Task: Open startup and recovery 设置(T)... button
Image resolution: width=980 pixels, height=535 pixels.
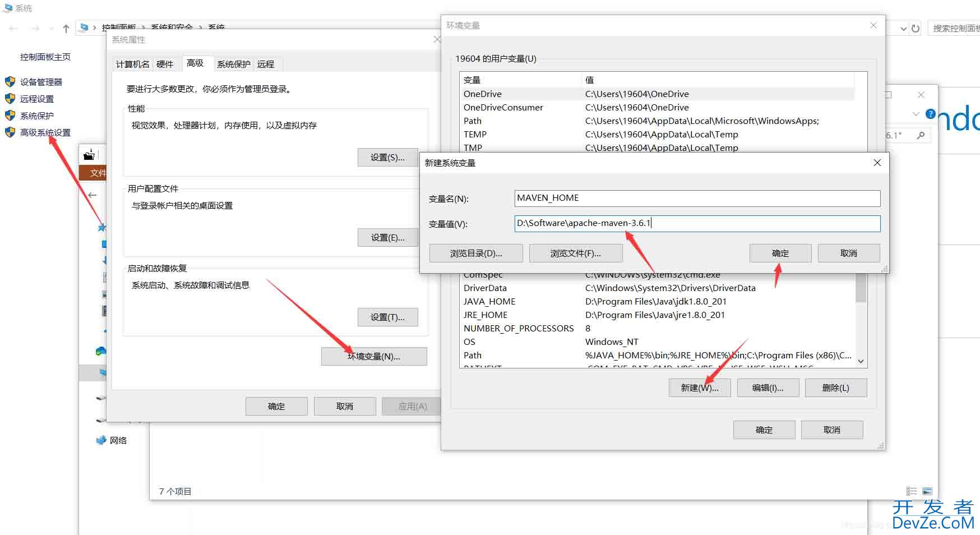Action: pos(388,317)
